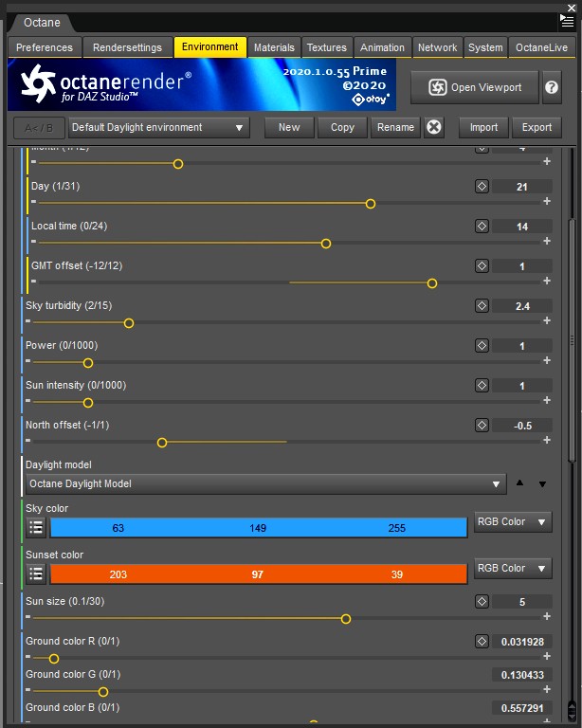Click the Ground color G value 0.130433

[x=522, y=675]
